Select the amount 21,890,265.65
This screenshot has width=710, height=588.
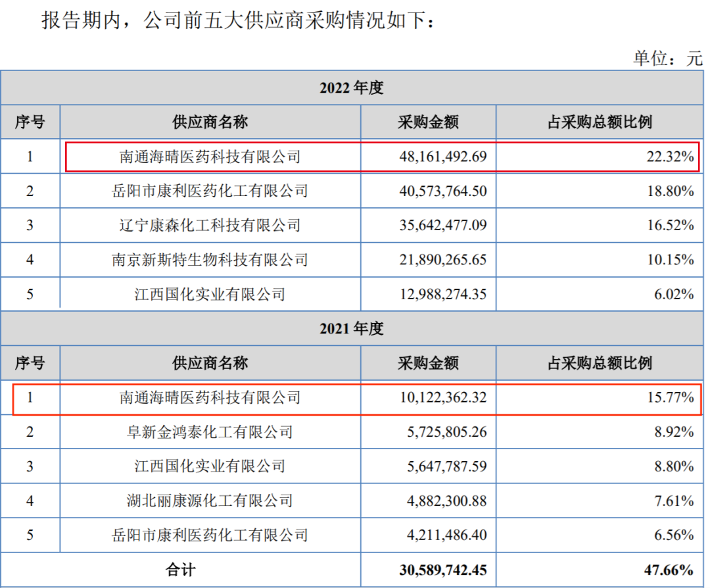click(x=442, y=260)
